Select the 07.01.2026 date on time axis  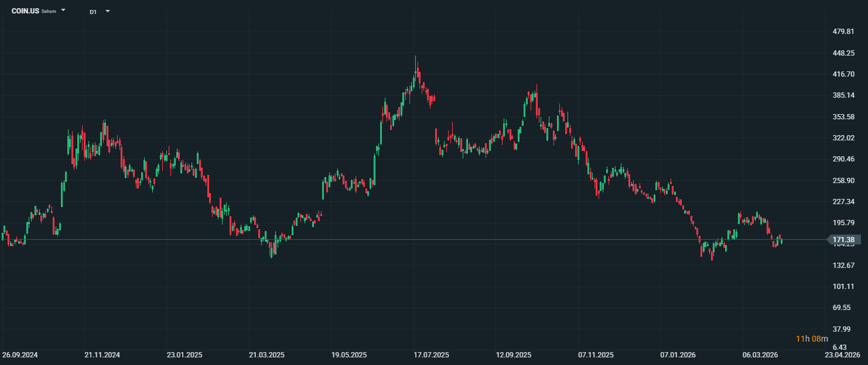678,355
